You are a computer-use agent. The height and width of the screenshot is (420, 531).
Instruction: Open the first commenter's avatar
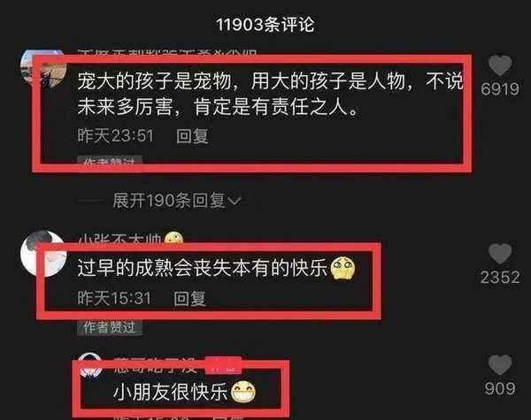[42, 69]
